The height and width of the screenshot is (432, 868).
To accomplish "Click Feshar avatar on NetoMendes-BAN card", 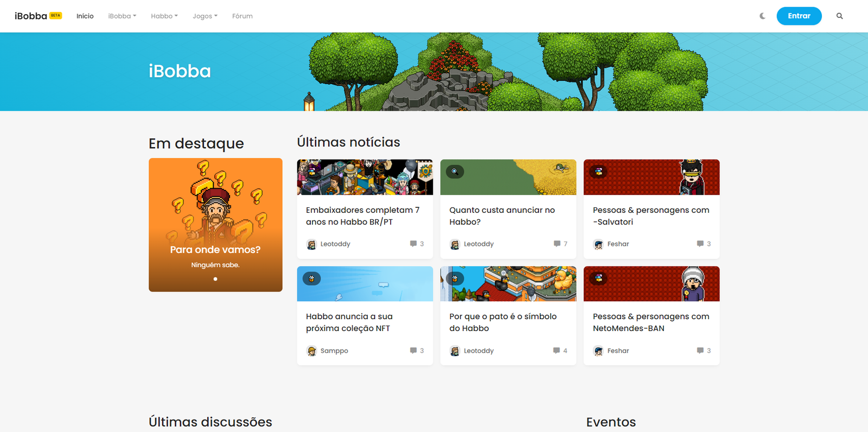I will click(x=598, y=351).
